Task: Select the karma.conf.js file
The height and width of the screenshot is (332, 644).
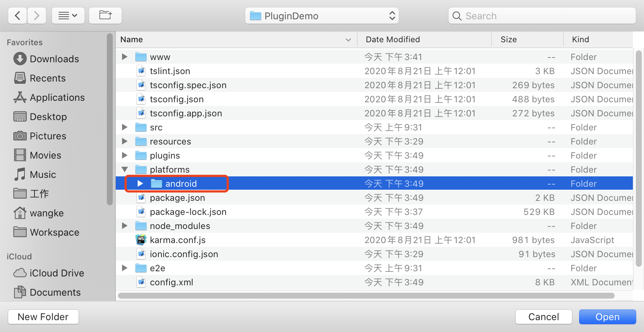Action: [177, 240]
